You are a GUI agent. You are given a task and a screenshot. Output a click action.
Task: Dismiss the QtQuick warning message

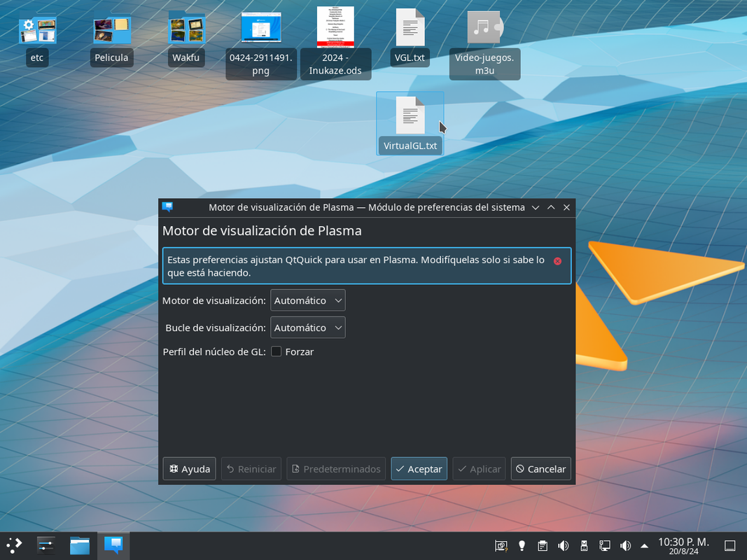557,261
